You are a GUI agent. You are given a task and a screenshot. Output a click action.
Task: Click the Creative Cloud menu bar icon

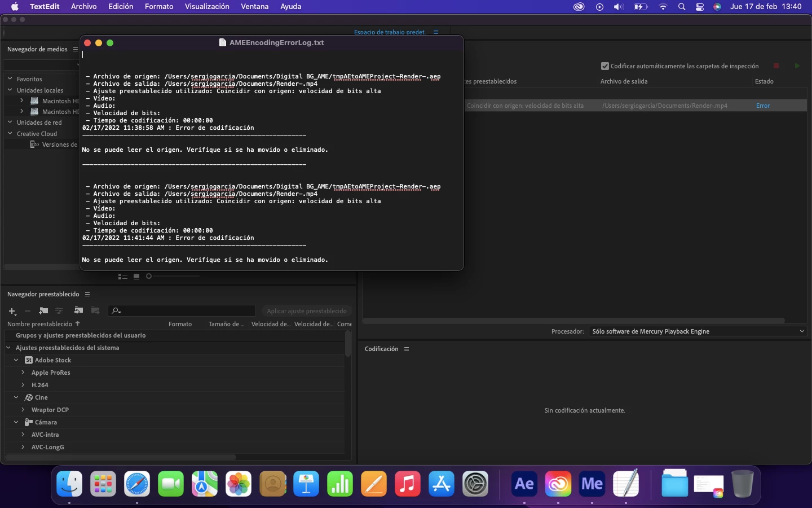[579, 7]
